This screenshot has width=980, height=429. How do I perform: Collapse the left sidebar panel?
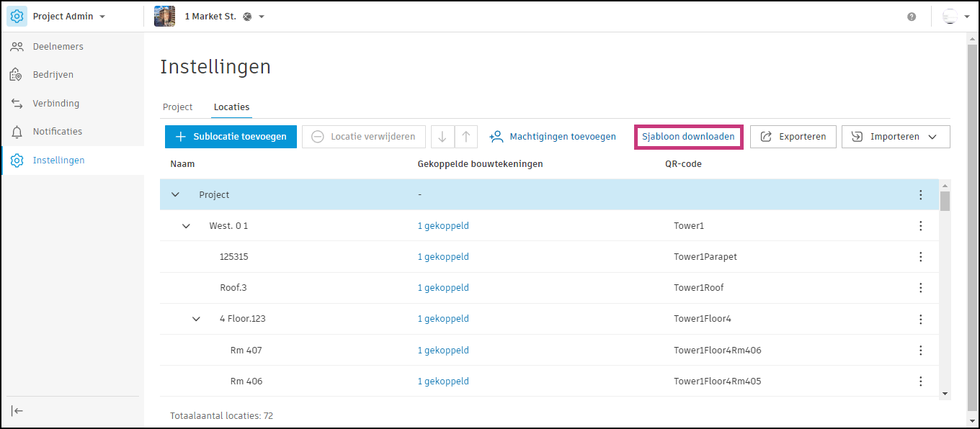pyautogui.click(x=17, y=410)
